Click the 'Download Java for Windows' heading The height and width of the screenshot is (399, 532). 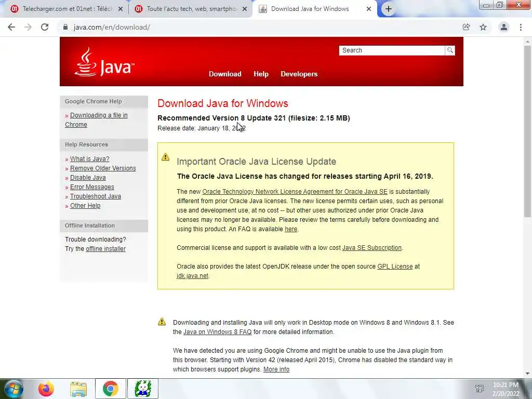222,103
